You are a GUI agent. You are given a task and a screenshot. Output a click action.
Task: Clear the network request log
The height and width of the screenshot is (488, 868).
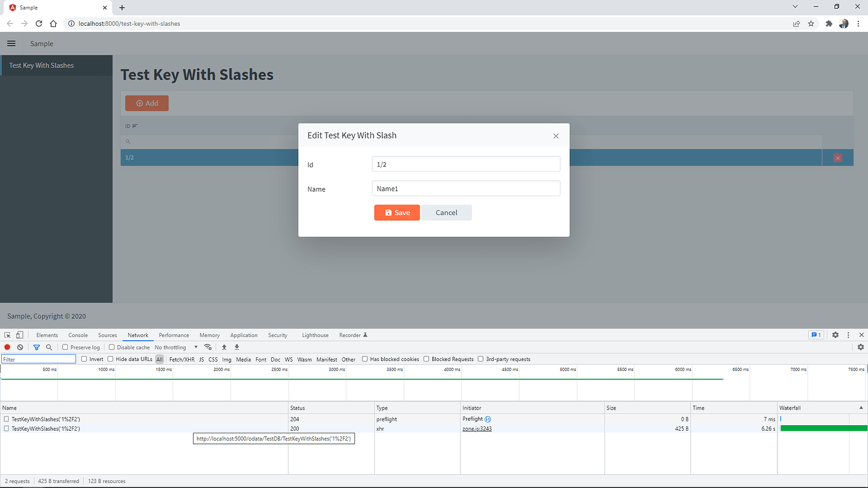tap(19, 347)
